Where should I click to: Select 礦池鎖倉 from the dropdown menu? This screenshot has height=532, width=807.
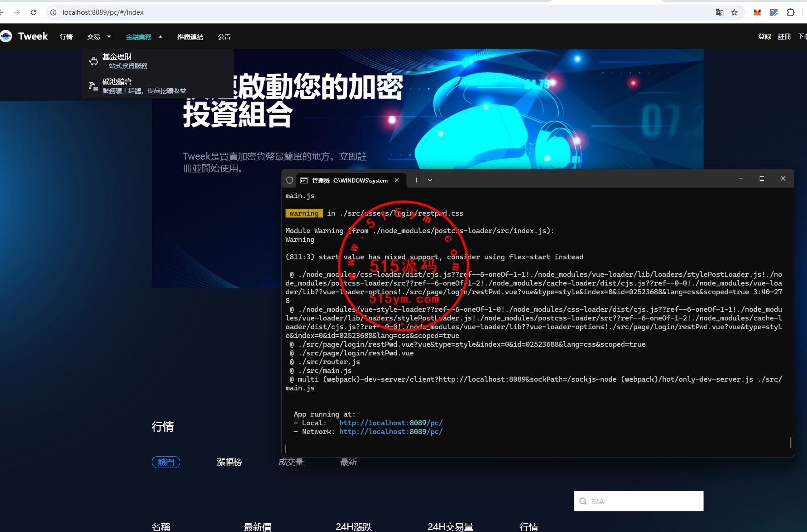117,82
